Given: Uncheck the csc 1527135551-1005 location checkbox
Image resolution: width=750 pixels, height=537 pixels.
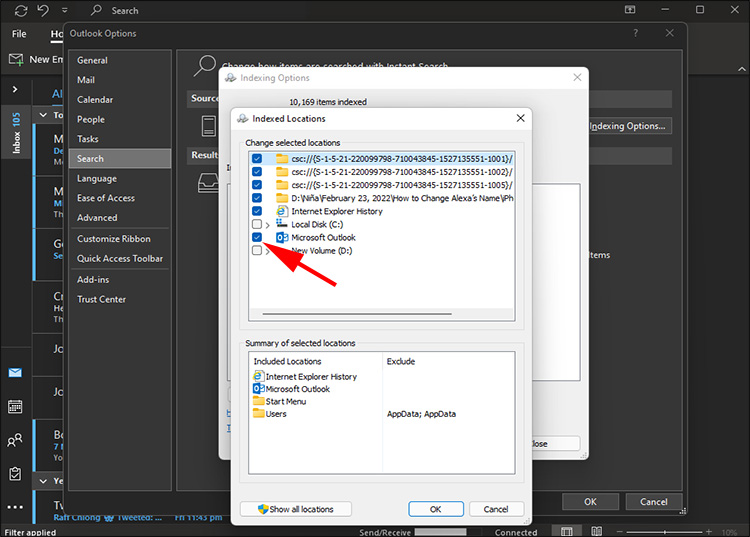Looking at the screenshot, I should 257,185.
